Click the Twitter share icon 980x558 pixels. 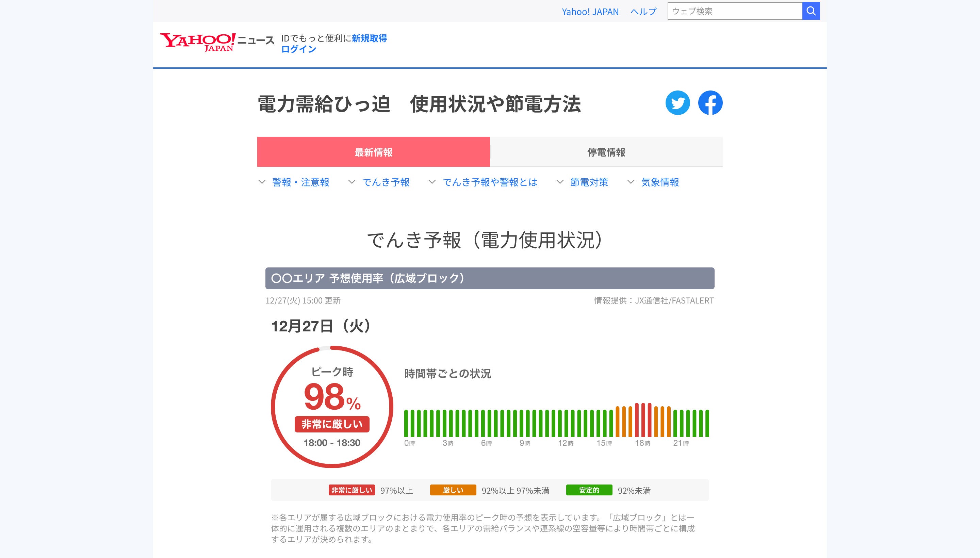[677, 103]
